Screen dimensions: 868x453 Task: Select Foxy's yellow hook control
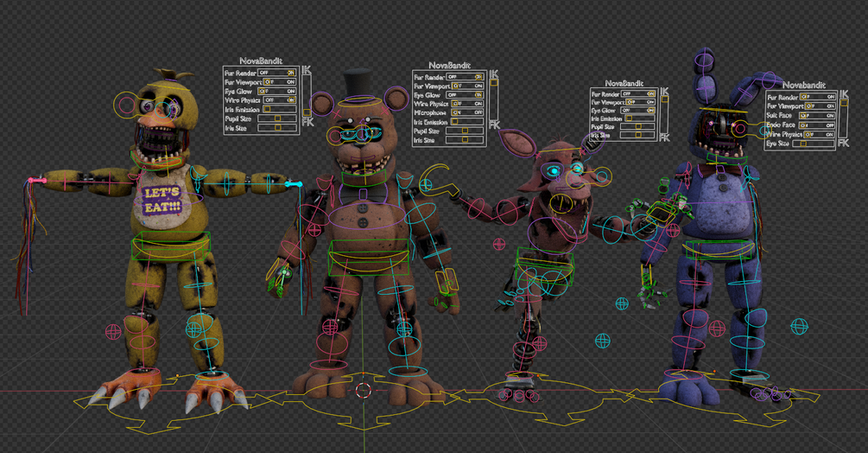click(439, 181)
